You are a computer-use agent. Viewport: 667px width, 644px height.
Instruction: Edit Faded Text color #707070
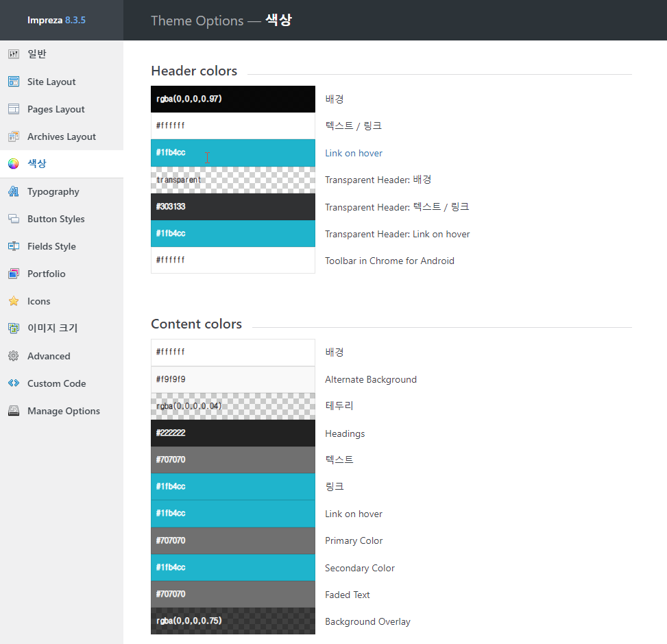click(232, 594)
